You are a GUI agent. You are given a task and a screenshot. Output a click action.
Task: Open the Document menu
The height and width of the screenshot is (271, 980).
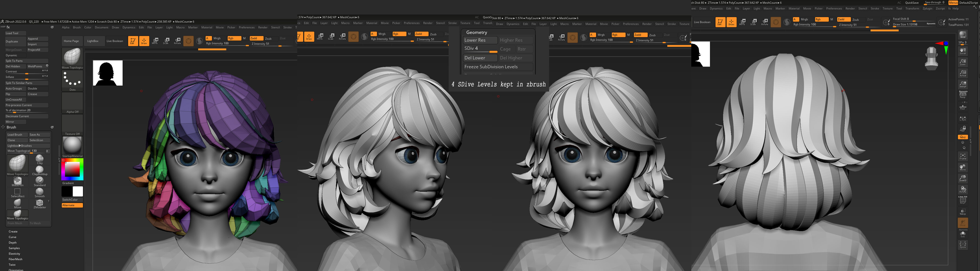(x=102, y=27)
